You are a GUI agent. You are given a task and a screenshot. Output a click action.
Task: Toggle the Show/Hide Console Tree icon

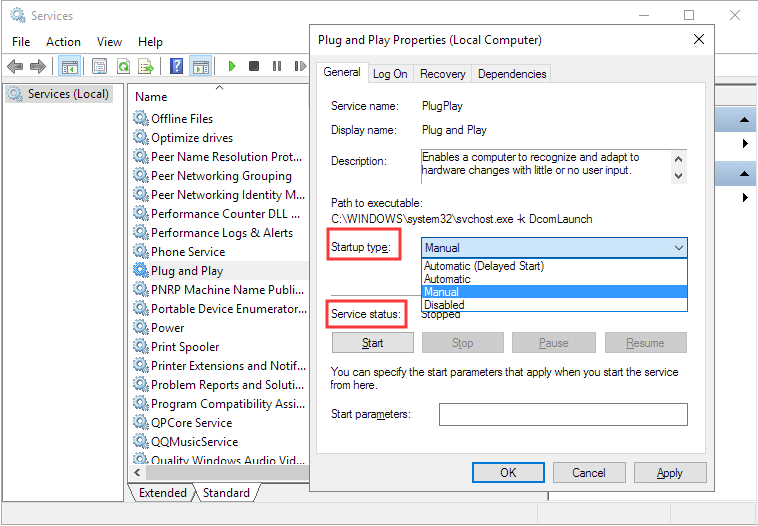click(69, 67)
